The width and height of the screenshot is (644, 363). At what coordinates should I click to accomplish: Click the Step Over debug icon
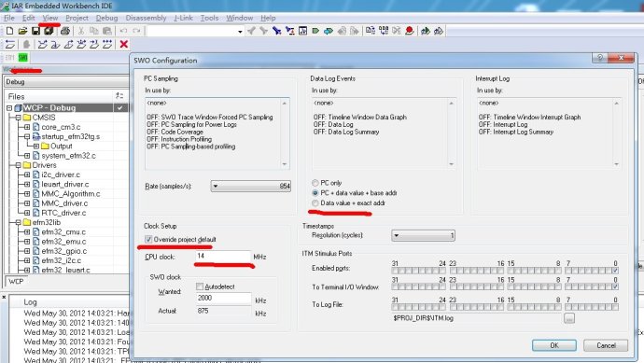pyautogui.click(x=42, y=45)
